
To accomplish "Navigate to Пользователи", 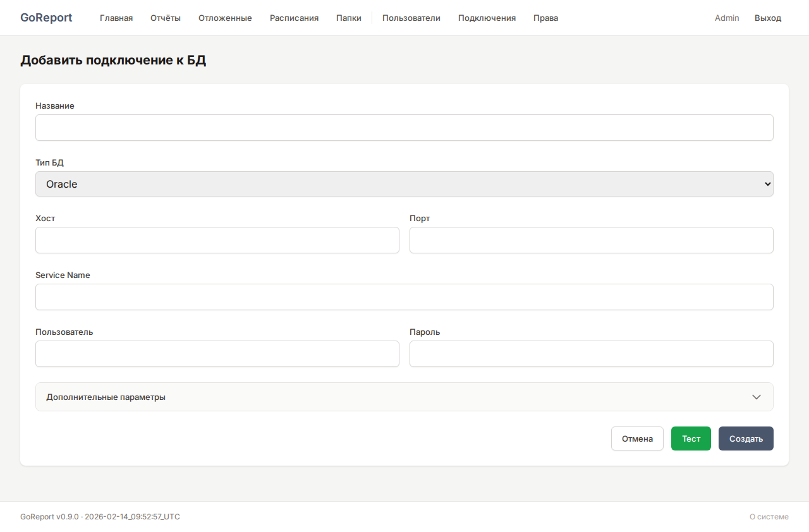I will [x=411, y=18].
